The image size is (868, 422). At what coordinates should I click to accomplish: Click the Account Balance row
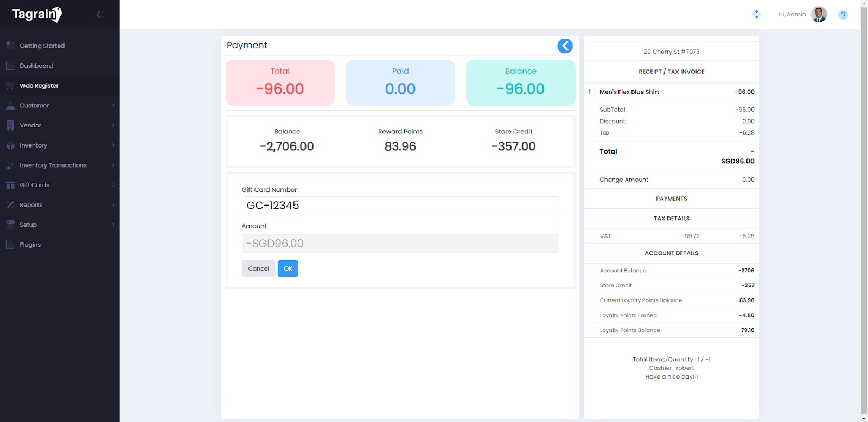[x=672, y=271]
